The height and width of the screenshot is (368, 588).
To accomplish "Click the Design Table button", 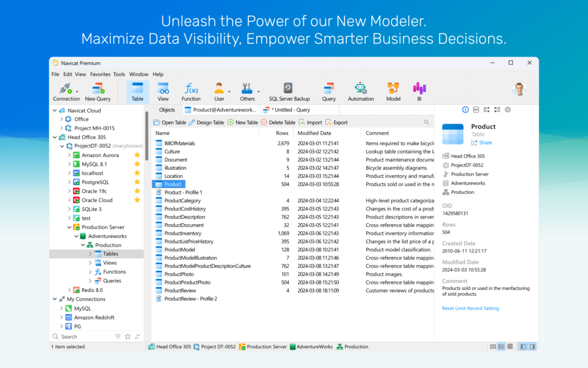I will (206, 122).
